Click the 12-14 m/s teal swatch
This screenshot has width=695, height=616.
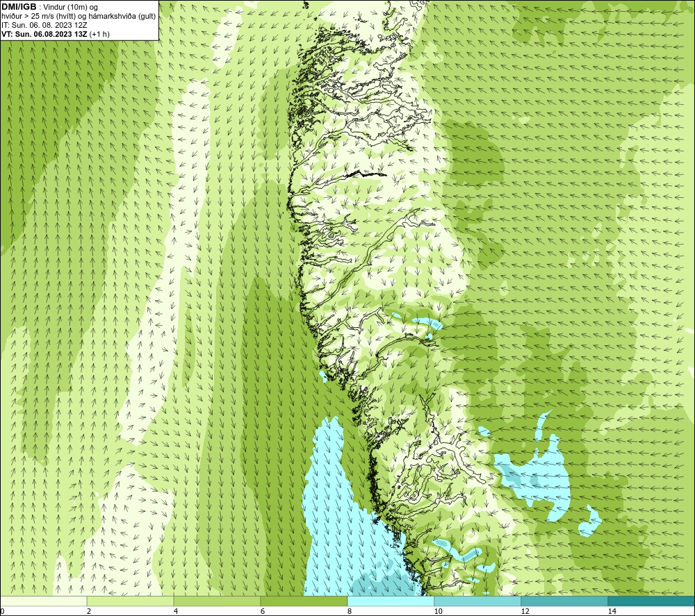[564, 601]
